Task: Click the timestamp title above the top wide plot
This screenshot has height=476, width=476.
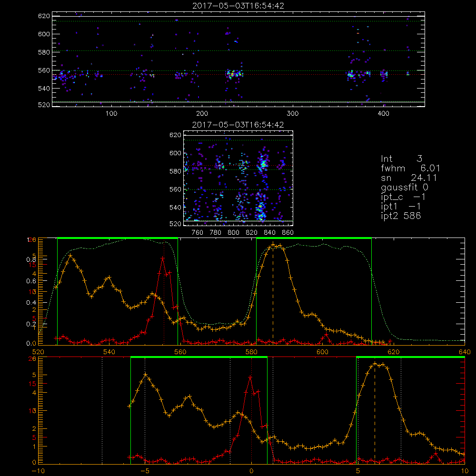Action: tap(238, 6)
